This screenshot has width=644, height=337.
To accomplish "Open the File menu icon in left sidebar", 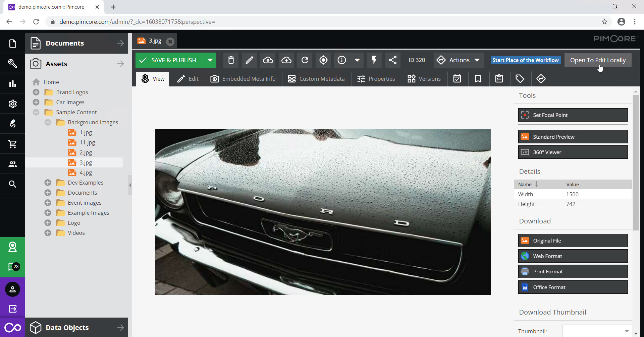I will coord(12,43).
